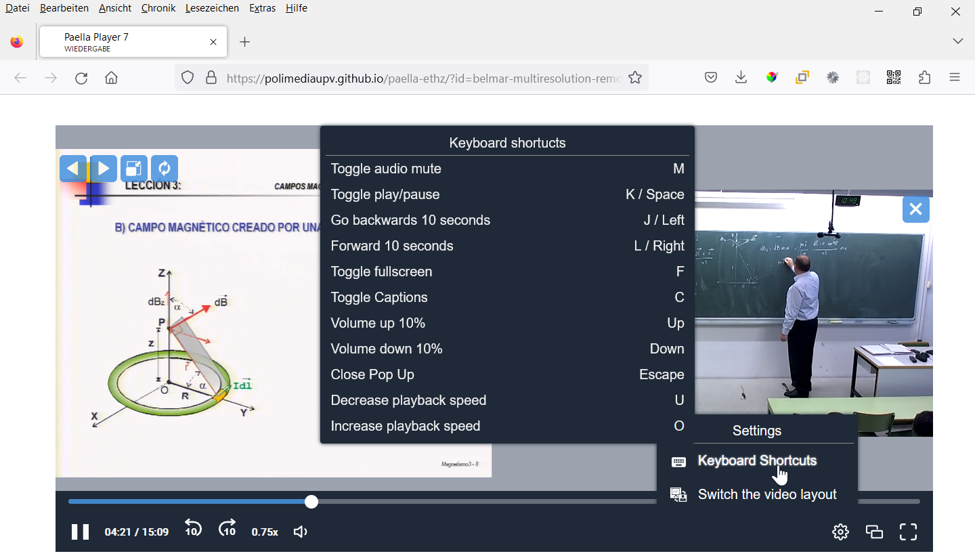
Task: Open the video layout switcher icon
Action: (874, 532)
